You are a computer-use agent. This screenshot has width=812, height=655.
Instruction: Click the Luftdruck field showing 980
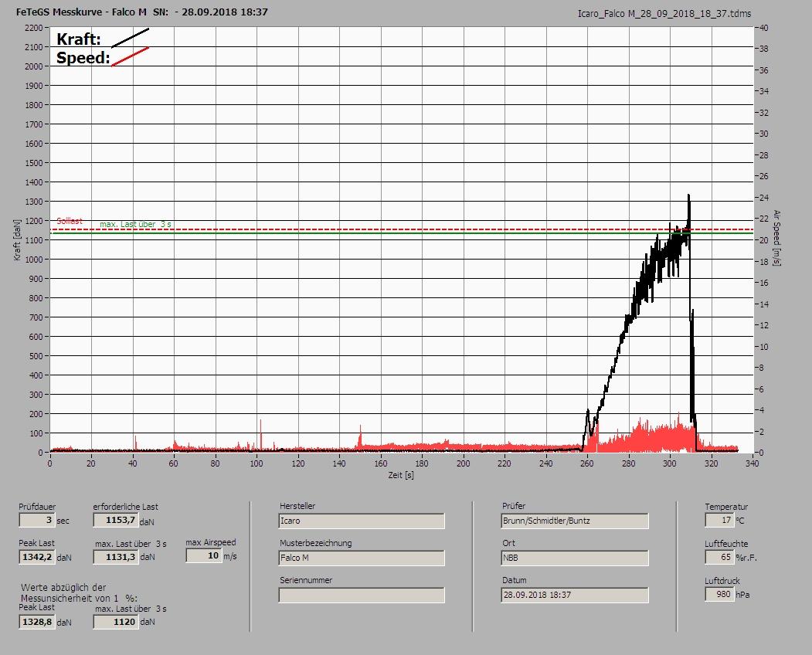click(x=719, y=595)
